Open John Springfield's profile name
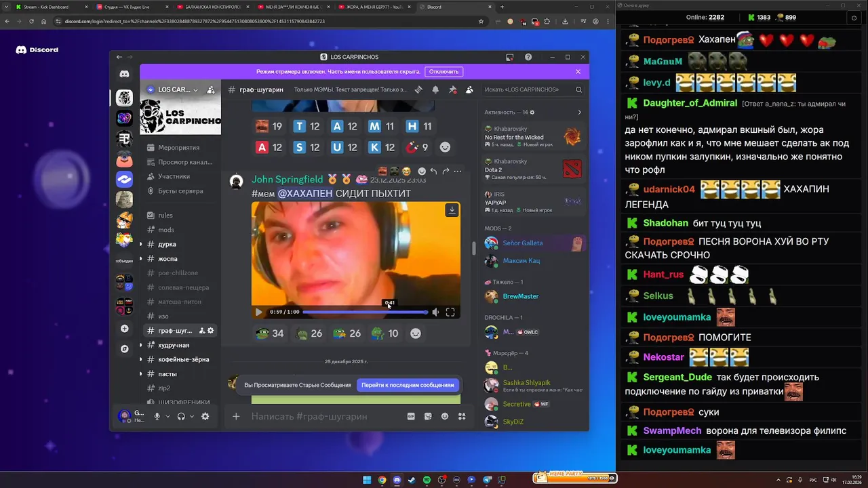The height and width of the screenshot is (488, 868). (288, 180)
